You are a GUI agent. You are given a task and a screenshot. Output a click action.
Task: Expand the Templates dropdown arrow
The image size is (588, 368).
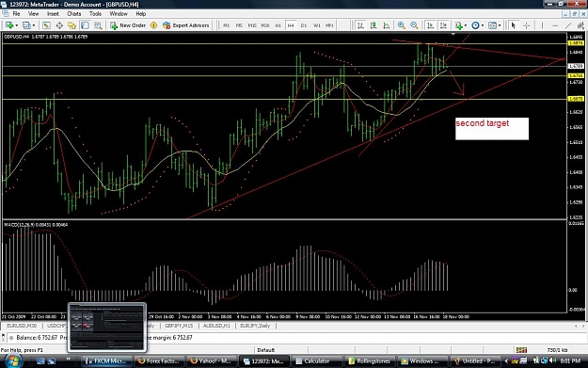click(x=500, y=25)
